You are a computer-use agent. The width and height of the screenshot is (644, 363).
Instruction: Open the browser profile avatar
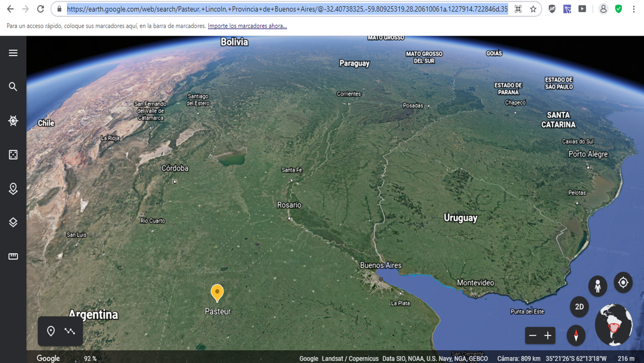[603, 9]
